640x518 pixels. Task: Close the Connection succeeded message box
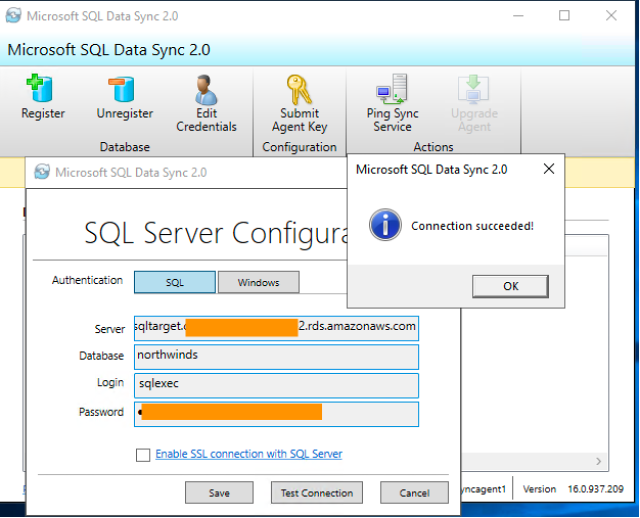[x=549, y=169]
